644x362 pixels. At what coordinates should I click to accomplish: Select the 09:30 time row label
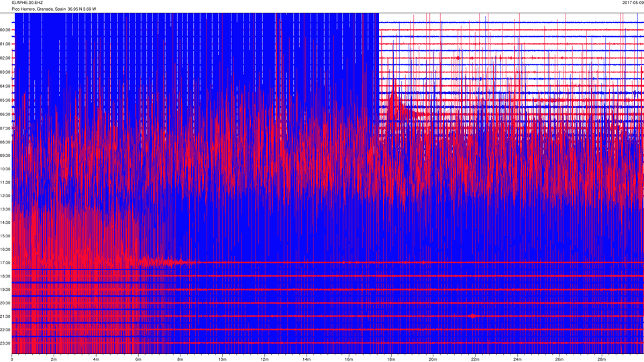[x=5, y=156]
